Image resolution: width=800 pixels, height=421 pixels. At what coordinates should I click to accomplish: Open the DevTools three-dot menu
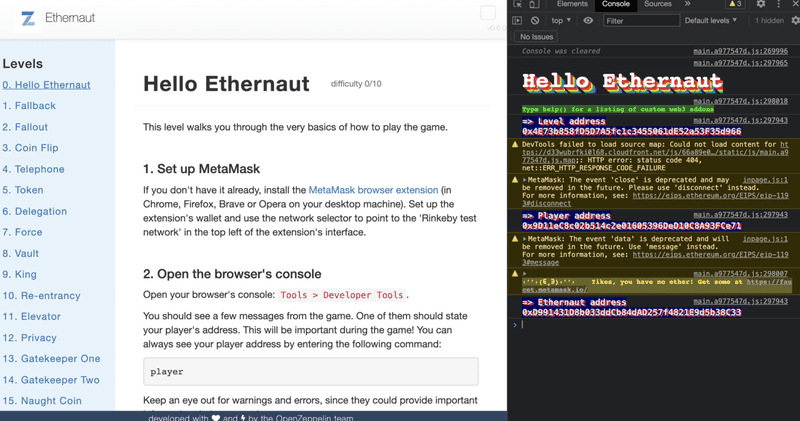point(779,4)
